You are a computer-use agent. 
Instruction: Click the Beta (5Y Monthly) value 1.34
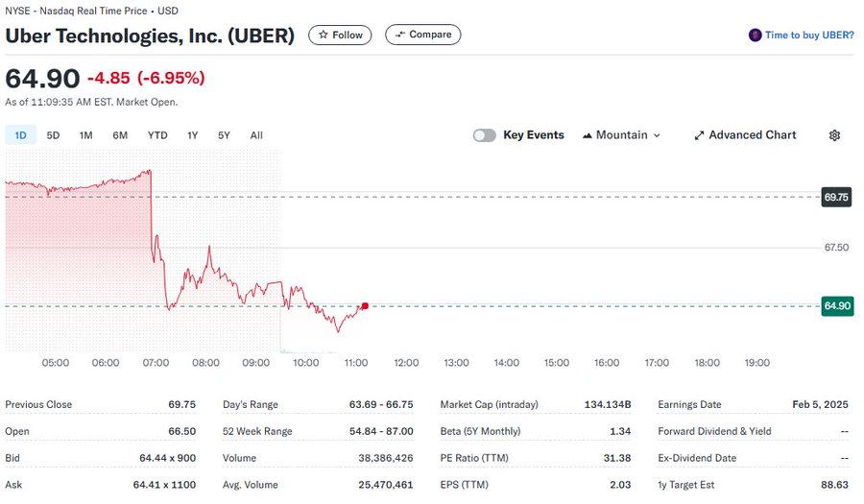tap(620, 431)
